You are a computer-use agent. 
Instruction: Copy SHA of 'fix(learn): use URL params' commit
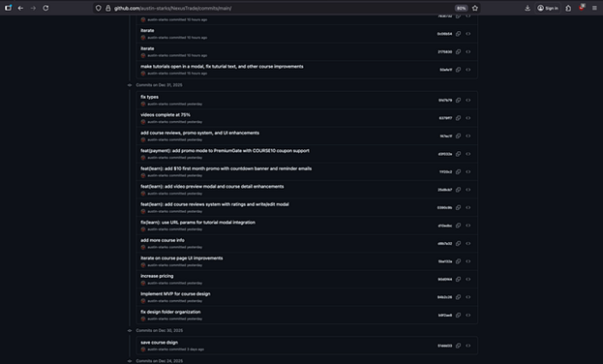(458, 226)
